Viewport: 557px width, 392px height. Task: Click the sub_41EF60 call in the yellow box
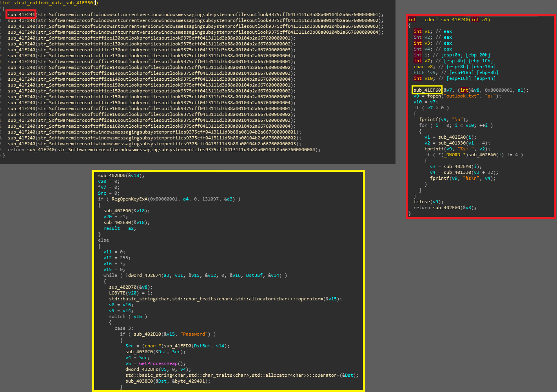pos(427,90)
